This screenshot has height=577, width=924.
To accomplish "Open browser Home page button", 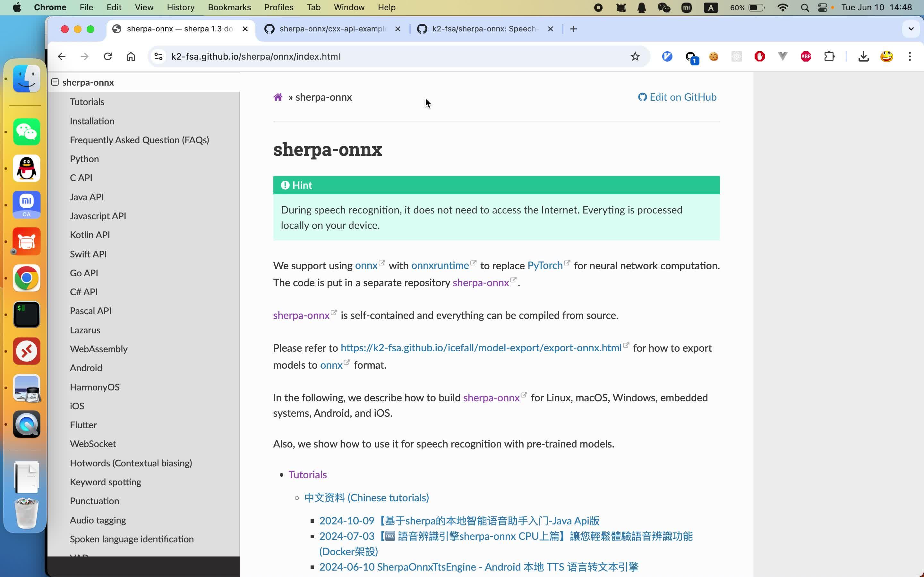I will click(131, 56).
